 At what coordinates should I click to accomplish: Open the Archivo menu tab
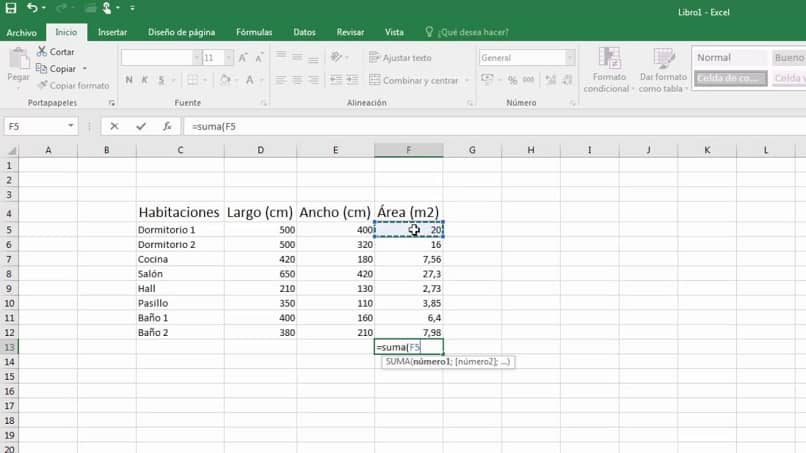[22, 32]
